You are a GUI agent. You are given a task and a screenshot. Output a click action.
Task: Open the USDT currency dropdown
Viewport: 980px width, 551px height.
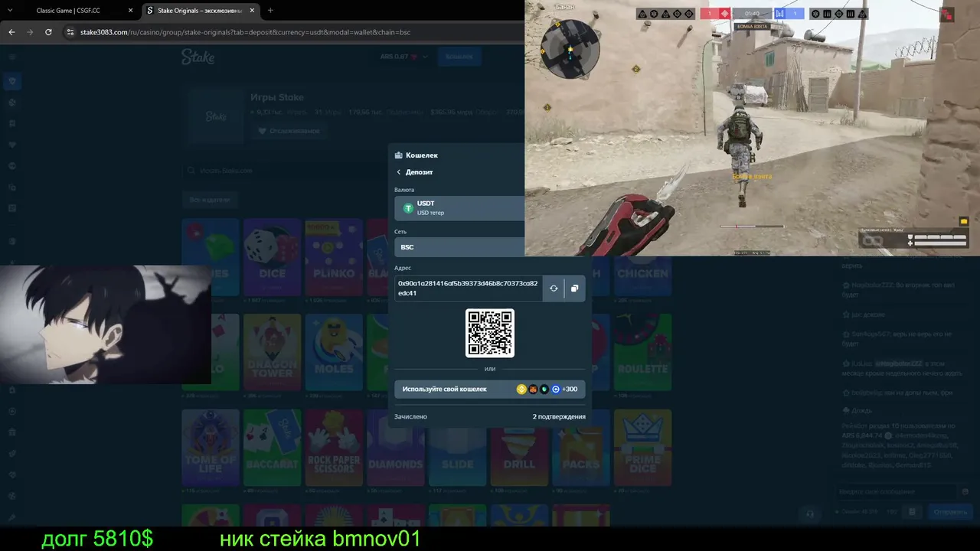pyautogui.click(x=459, y=208)
